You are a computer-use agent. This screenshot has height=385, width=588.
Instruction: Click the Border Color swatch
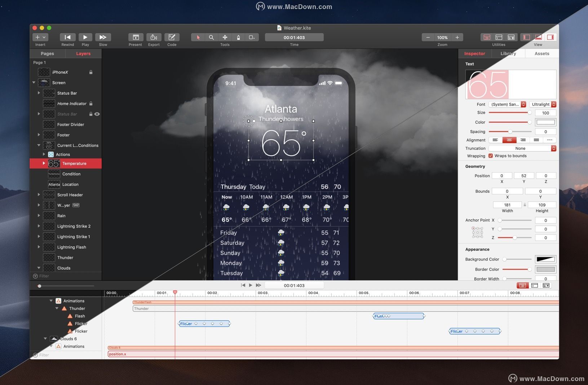coord(545,269)
